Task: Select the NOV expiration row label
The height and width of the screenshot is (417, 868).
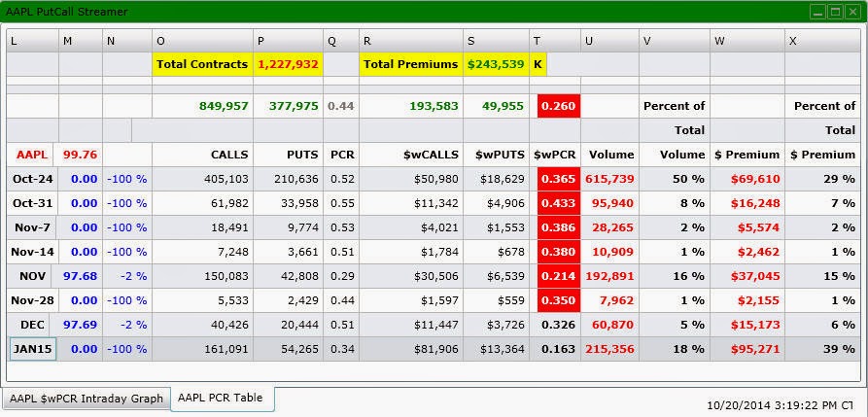Action: 30,276
